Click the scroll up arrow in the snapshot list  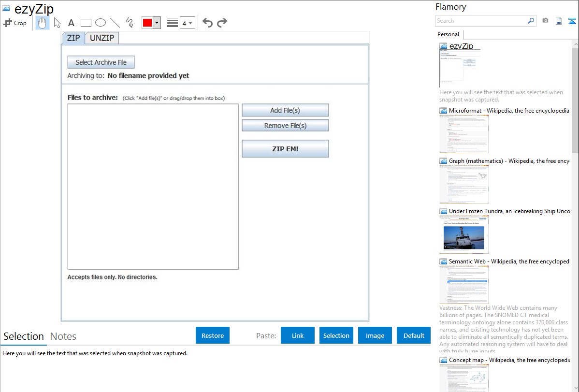coord(575,44)
